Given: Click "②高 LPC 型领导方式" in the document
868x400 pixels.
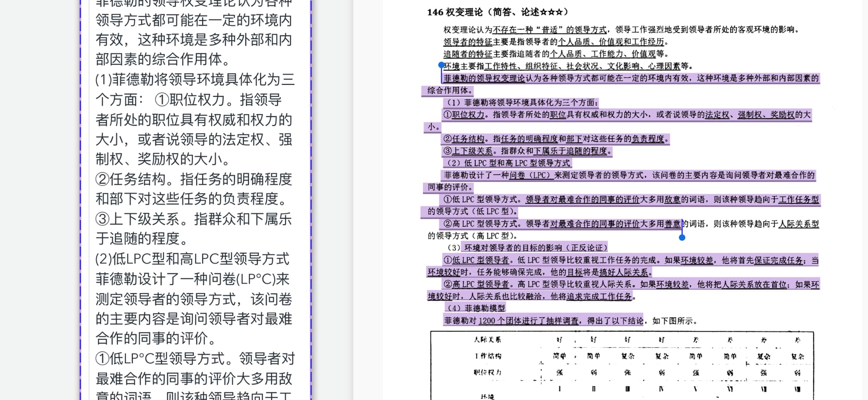Looking at the screenshot, I should (480, 224).
